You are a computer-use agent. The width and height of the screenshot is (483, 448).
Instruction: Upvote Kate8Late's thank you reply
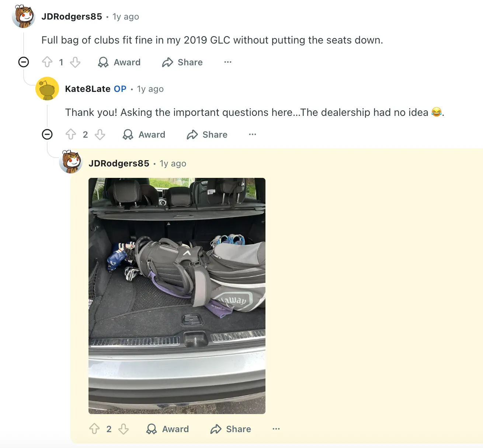(71, 134)
